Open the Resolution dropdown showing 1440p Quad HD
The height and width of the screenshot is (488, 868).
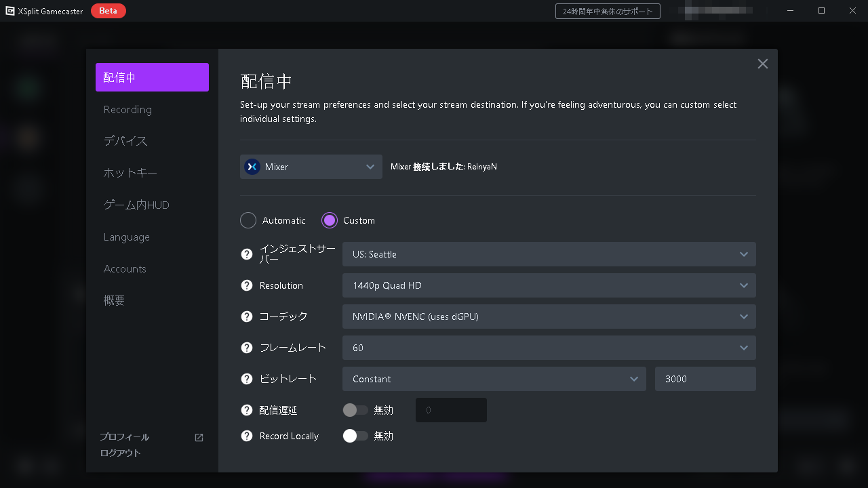coord(549,285)
